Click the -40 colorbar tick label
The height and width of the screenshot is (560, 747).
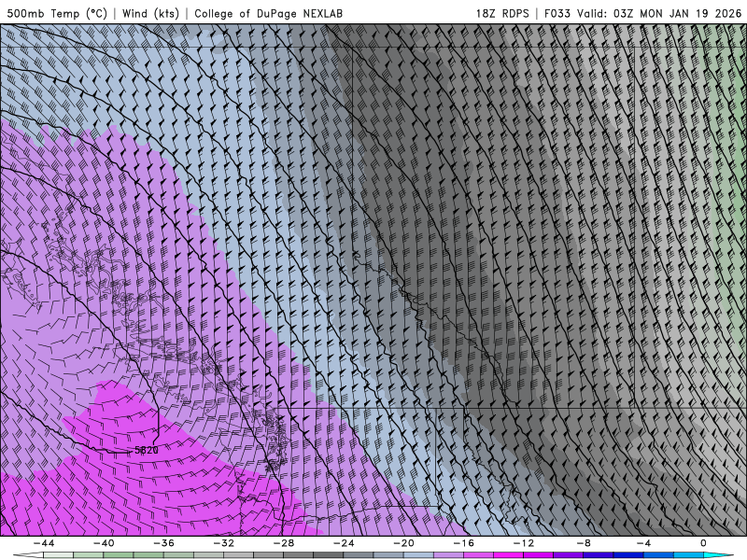[104, 543]
